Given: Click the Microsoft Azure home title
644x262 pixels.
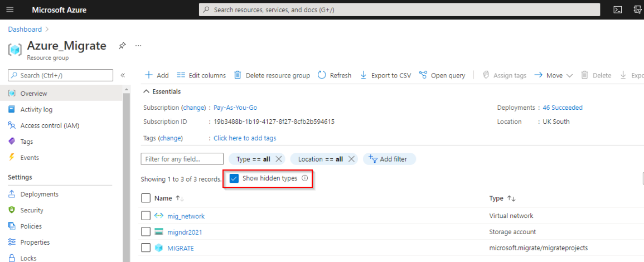Looking at the screenshot, I should (59, 10).
